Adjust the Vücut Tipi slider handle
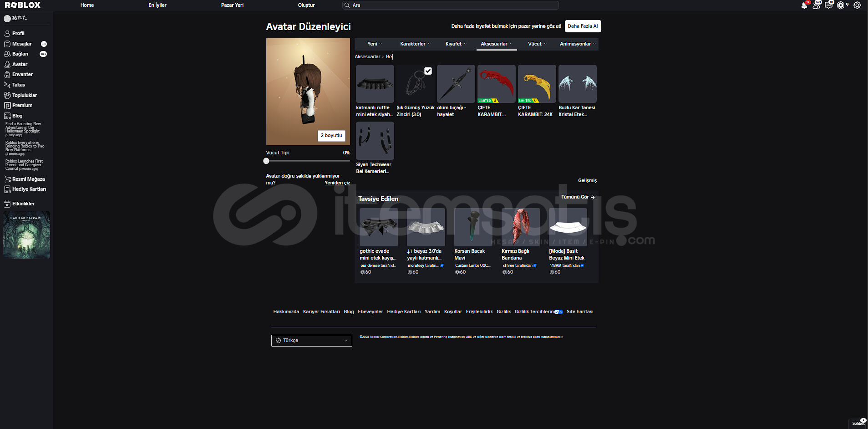868x429 pixels. [266, 161]
